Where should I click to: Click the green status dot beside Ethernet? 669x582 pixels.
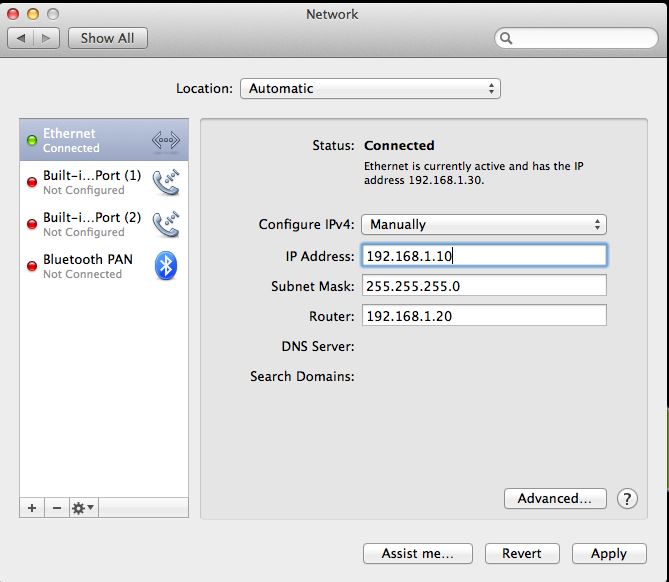[32, 140]
